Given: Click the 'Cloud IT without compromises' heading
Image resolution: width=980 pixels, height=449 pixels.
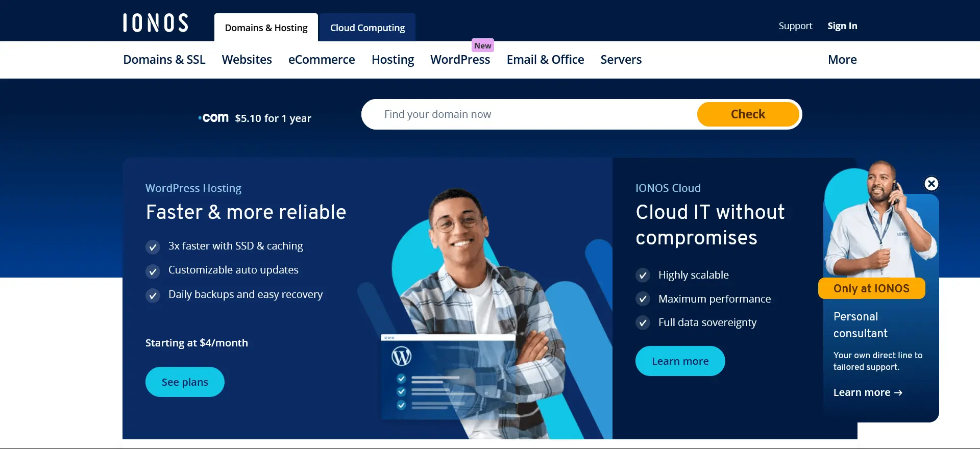Looking at the screenshot, I should (x=710, y=224).
